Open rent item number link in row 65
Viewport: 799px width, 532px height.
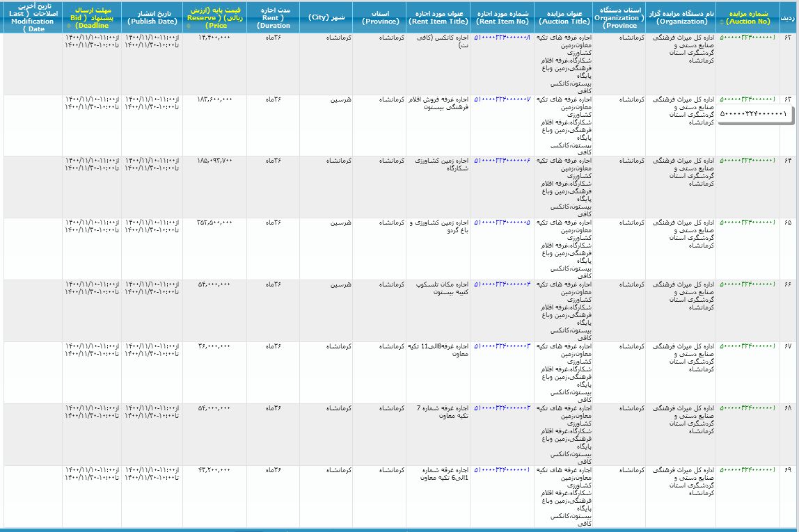[x=501, y=223]
